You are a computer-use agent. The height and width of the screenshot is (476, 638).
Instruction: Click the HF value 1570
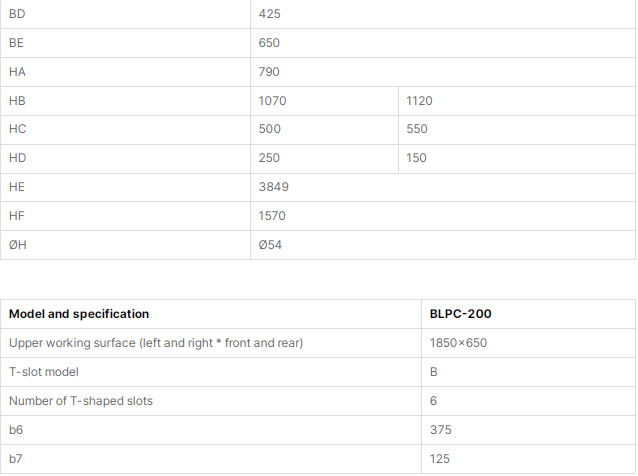[272, 216]
